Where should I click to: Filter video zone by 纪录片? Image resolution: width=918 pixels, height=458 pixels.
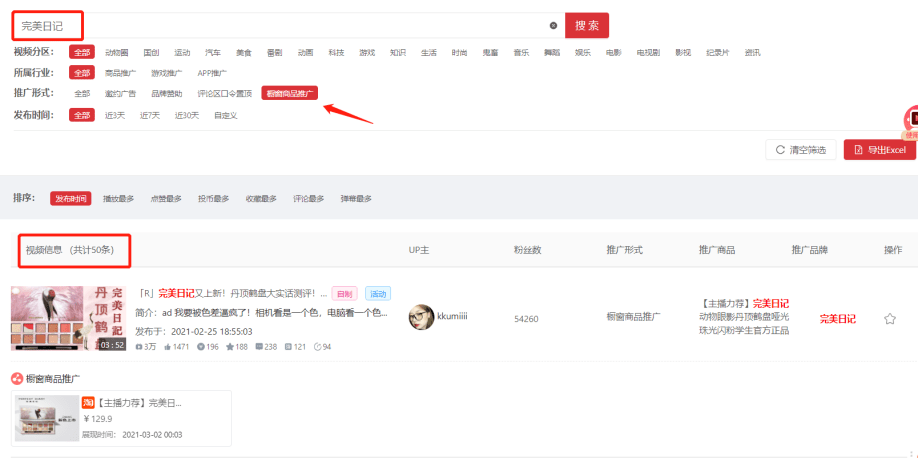click(x=718, y=52)
